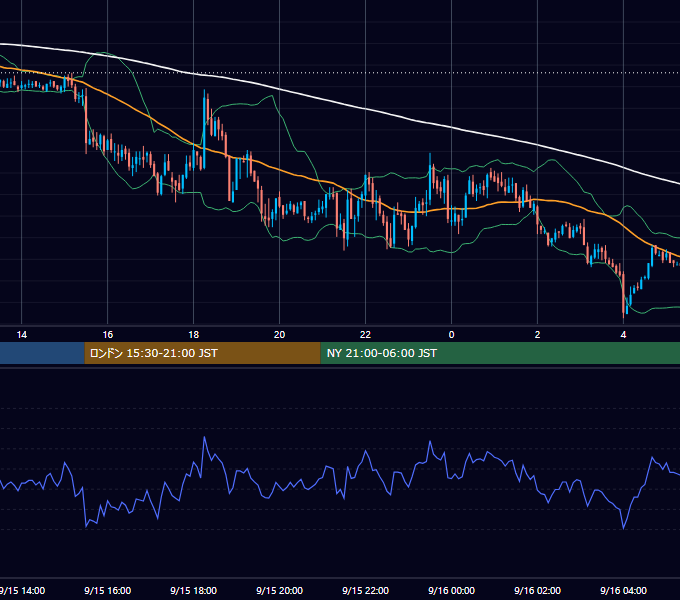Click the '9/15 22:00' label on the lower axis
Screen dimensions: 680x600
tap(365, 590)
